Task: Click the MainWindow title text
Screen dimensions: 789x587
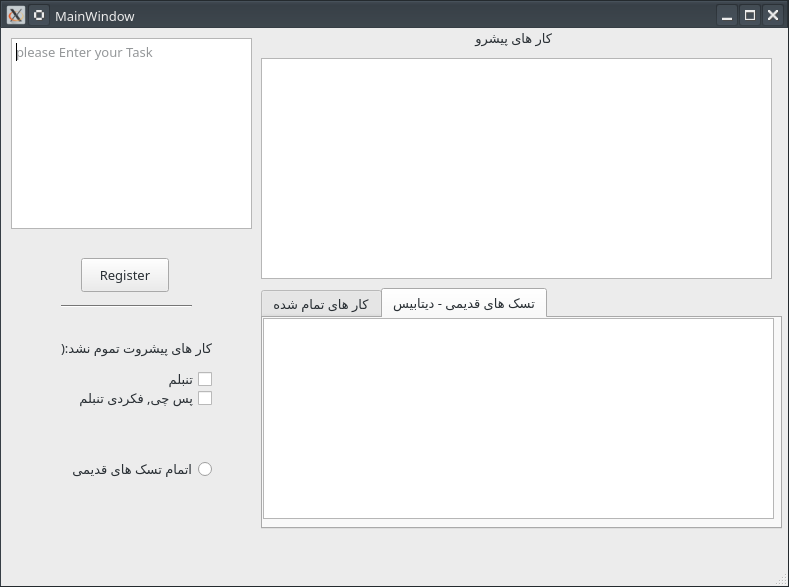Action: pos(95,16)
